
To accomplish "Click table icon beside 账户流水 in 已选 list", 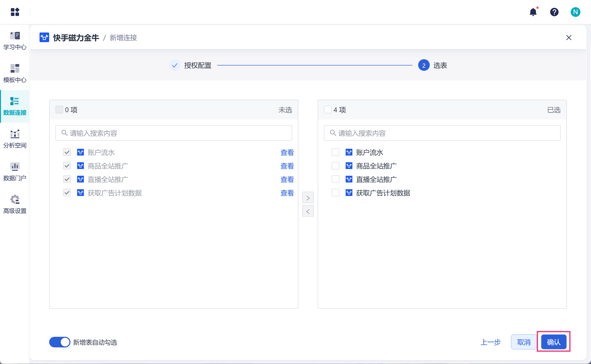I will click(349, 152).
